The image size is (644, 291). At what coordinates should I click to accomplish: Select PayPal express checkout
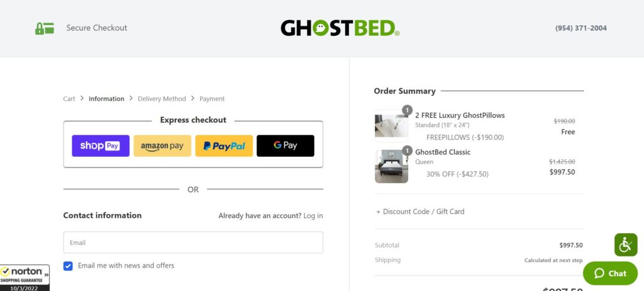pos(224,145)
